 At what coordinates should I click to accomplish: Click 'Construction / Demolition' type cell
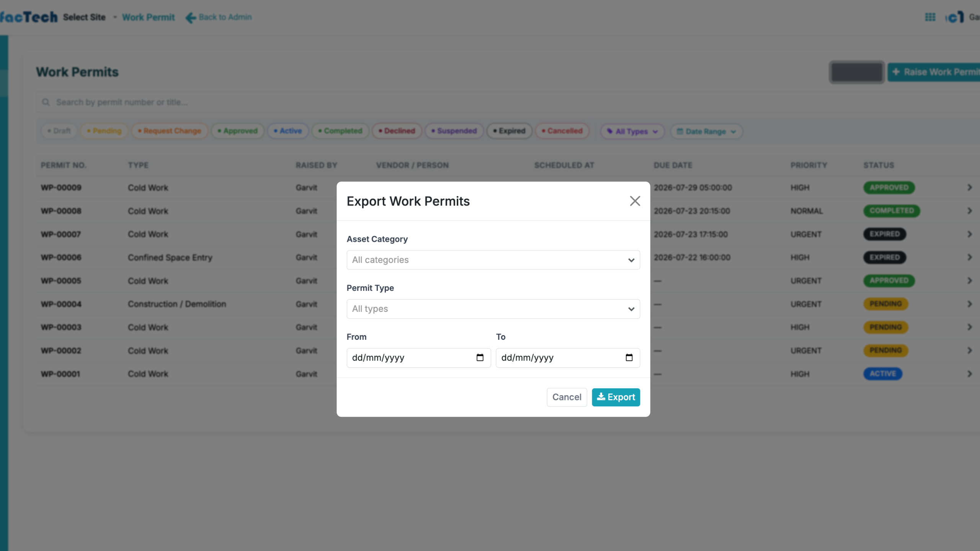point(177,304)
